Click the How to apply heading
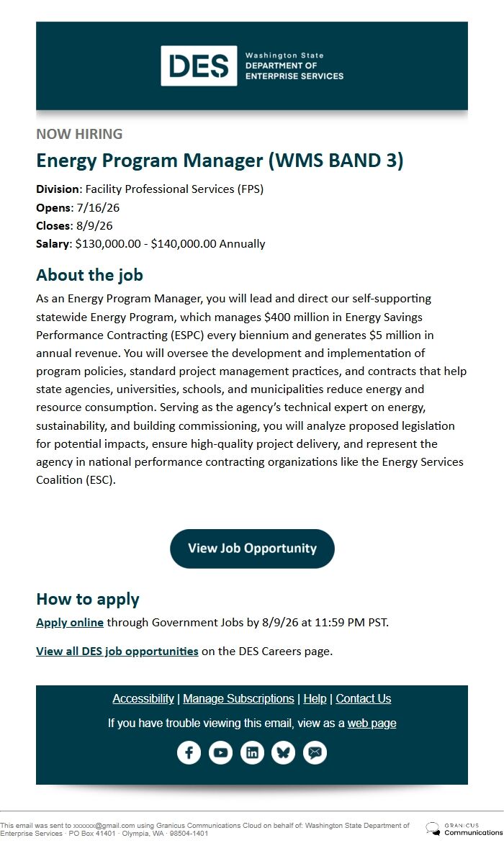Screen dimensions: 504x843 pos(88,599)
